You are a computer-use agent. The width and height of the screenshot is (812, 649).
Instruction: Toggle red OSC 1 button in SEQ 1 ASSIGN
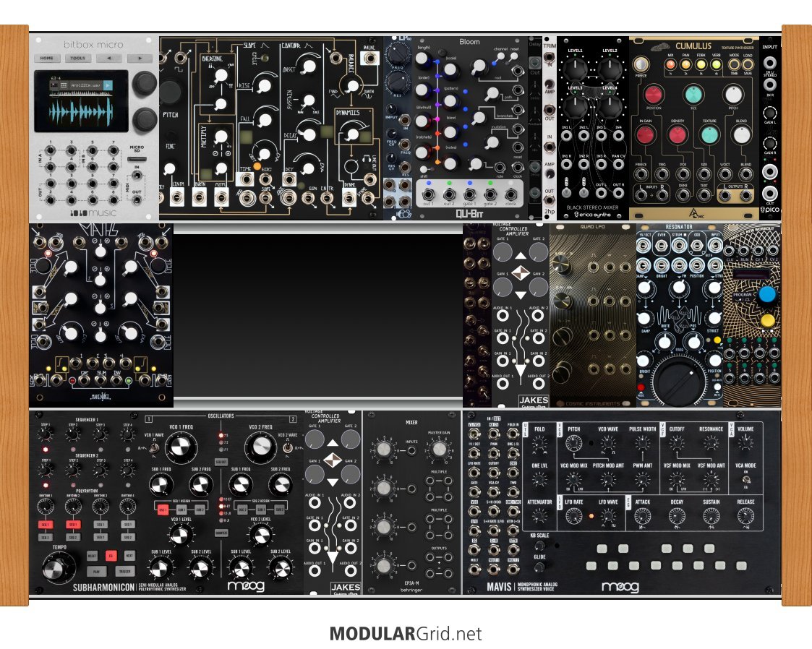(163, 510)
